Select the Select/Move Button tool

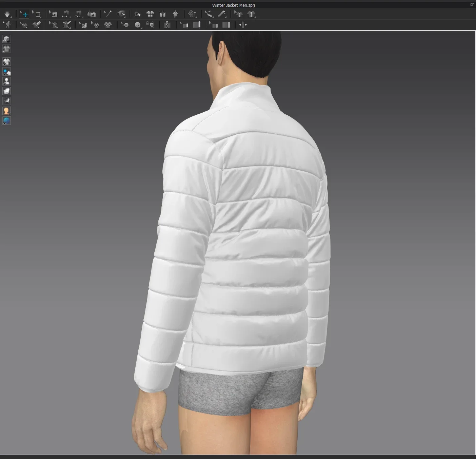(x=125, y=25)
